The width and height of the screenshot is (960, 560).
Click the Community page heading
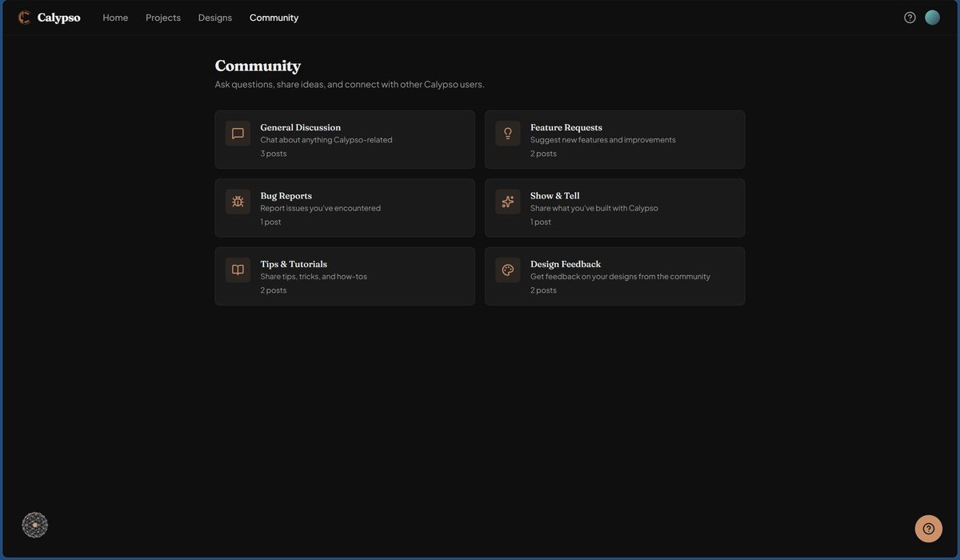(x=258, y=66)
